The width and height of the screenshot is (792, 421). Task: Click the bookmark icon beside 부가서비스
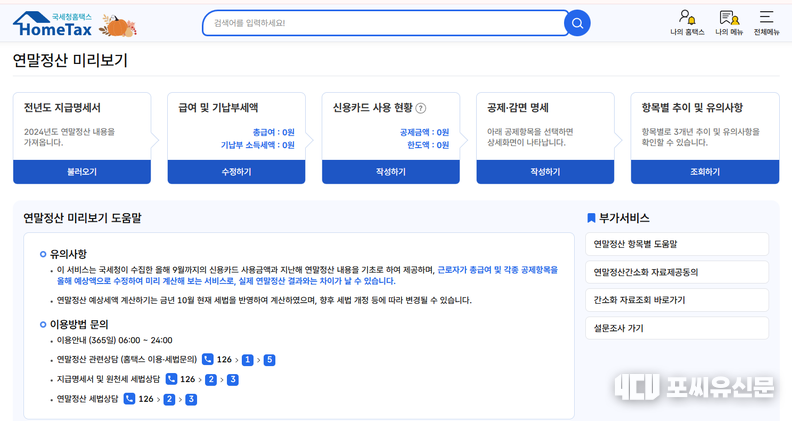click(591, 218)
